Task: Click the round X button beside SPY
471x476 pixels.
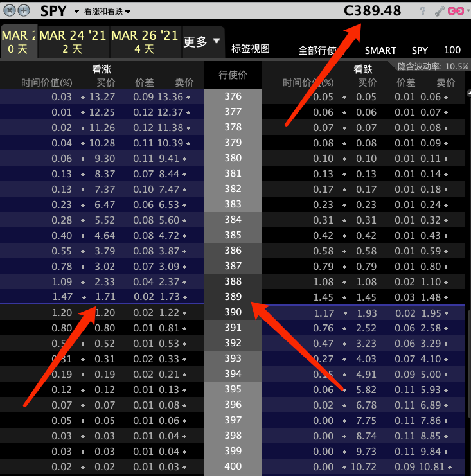Action: (10, 11)
